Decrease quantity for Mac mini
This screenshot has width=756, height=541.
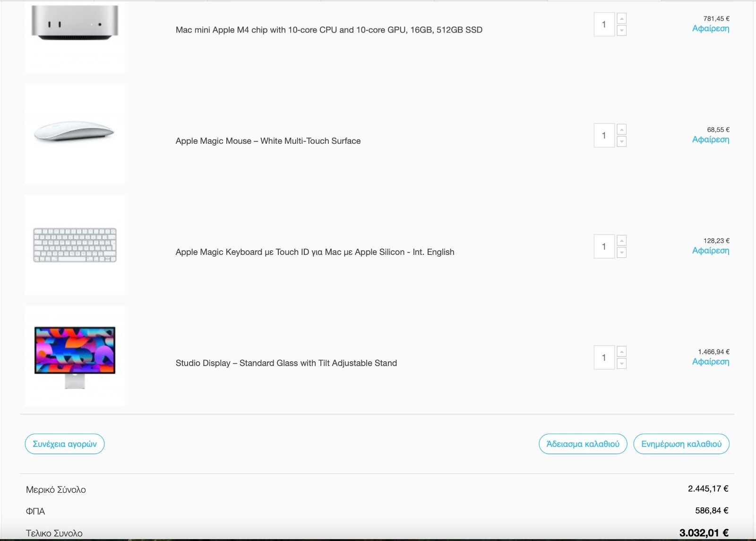622,30
